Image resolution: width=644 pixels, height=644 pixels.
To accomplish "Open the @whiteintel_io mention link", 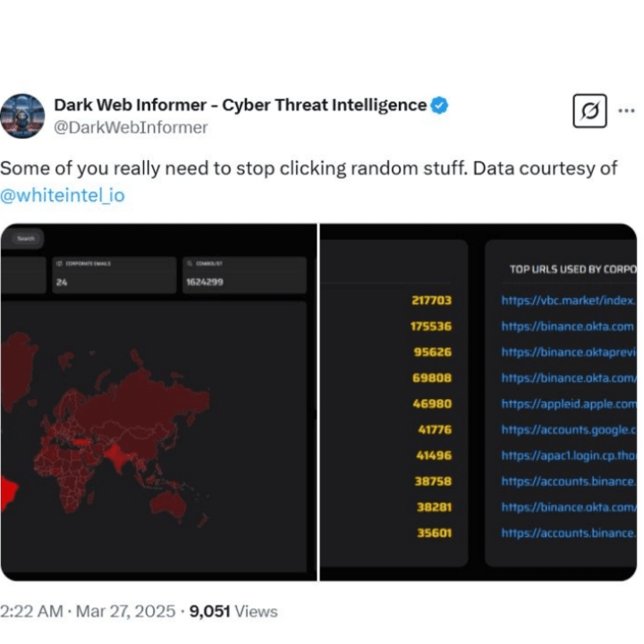I will (x=62, y=193).
